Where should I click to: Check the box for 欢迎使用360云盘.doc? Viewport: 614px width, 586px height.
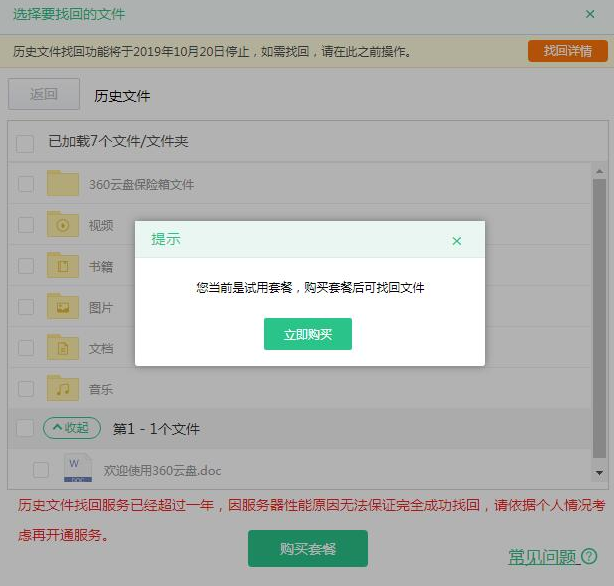pyautogui.click(x=41, y=470)
